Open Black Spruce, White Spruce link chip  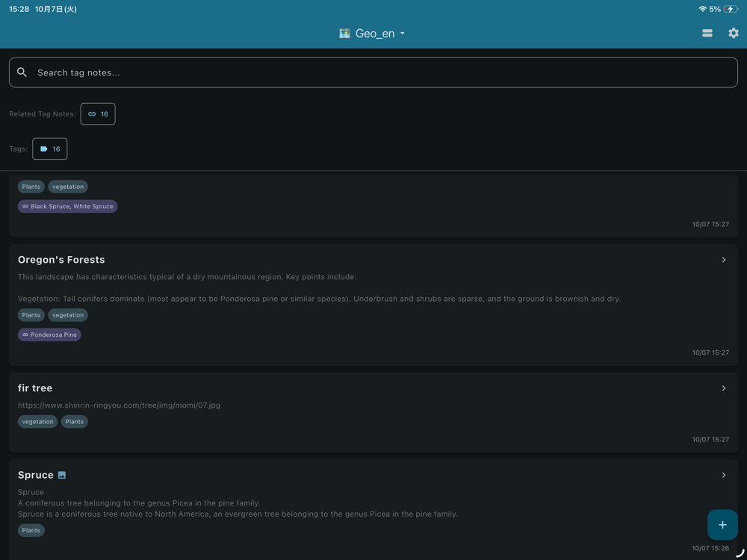point(68,206)
